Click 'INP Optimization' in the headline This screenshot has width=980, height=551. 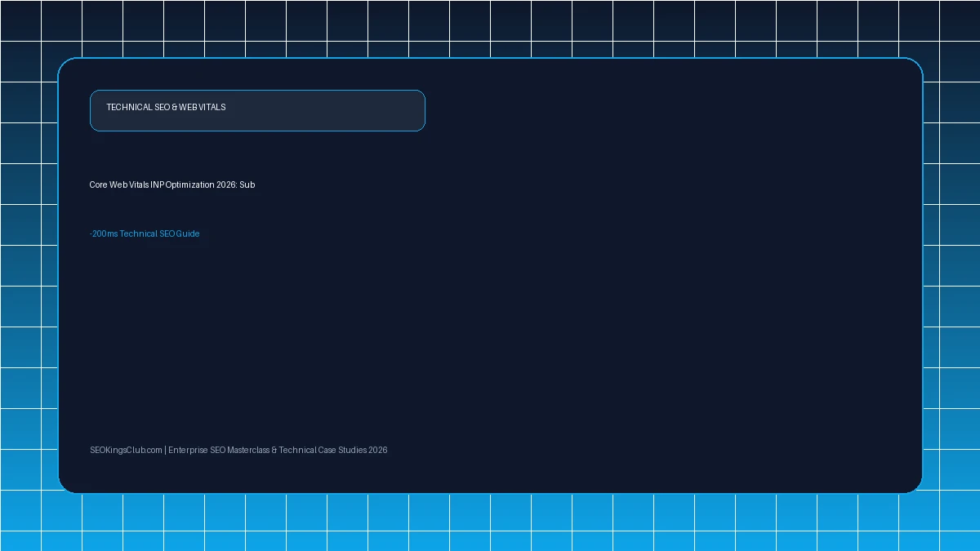pyautogui.click(x=183, y=185)
